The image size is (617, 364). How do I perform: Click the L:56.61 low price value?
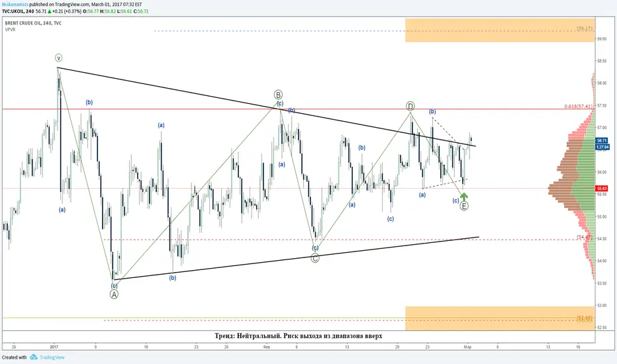(124, 11)
